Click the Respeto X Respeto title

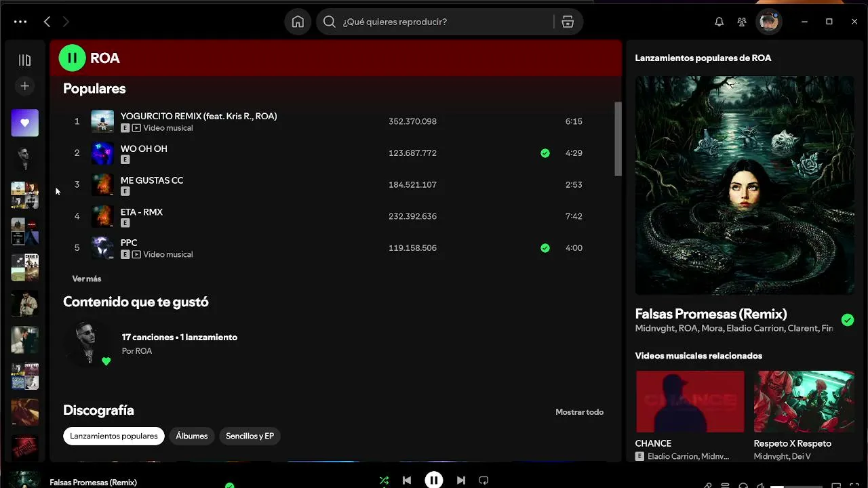pyautogui.click(x=792, y=443)
